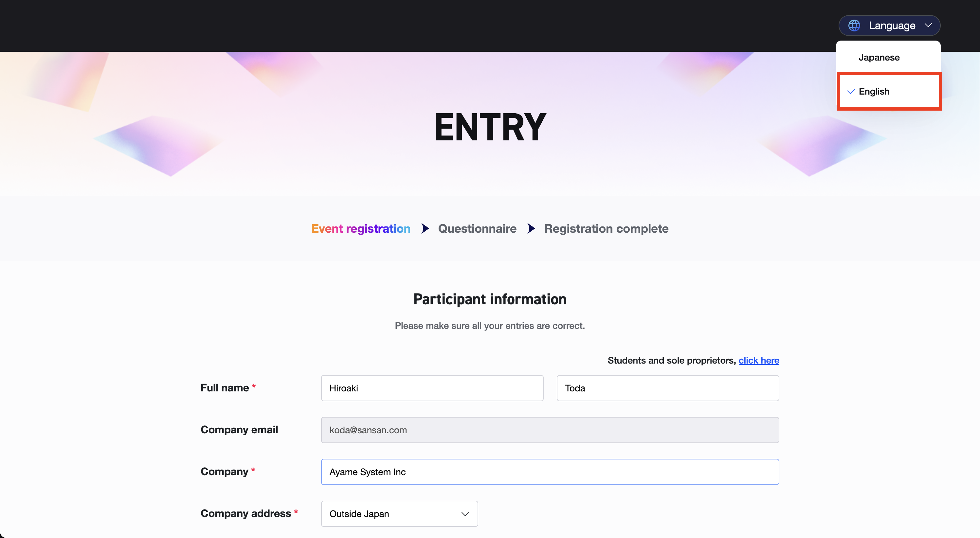This screenshot has height=538, width=980.
Task: Collapse the Language dropdown chevron
Action: point(928,26)
